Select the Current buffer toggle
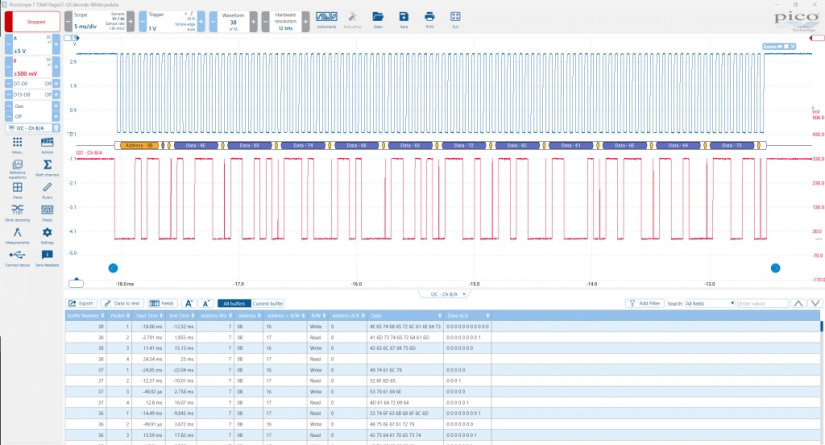Screen dimensions: 825x445 268,304
